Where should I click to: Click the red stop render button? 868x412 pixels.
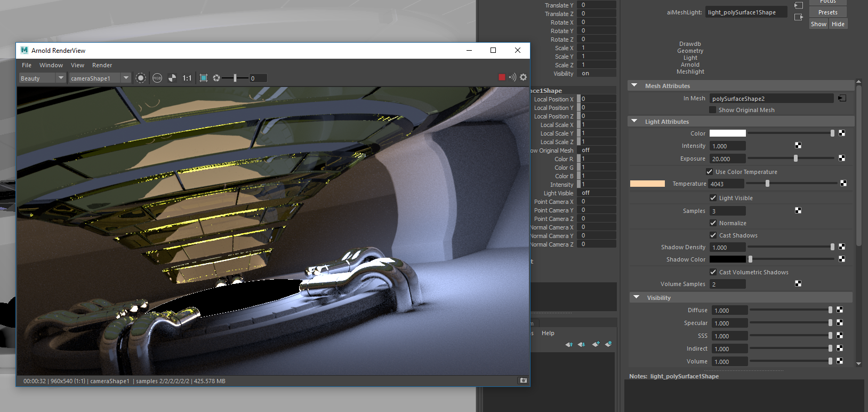(502, 77)
